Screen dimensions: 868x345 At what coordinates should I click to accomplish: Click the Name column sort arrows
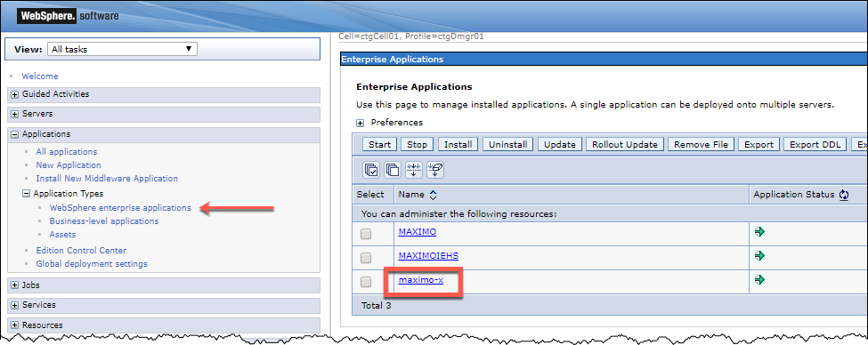point(433,195)
